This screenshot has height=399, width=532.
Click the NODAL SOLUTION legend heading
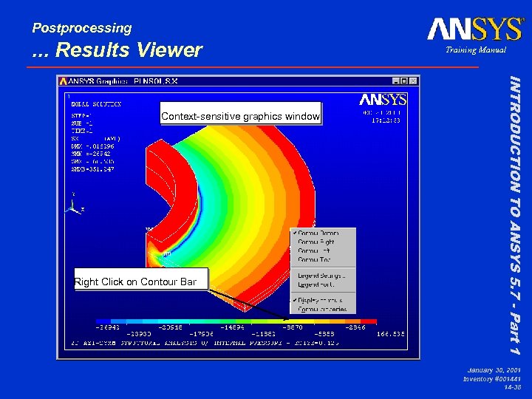click(x=96, y=104)
